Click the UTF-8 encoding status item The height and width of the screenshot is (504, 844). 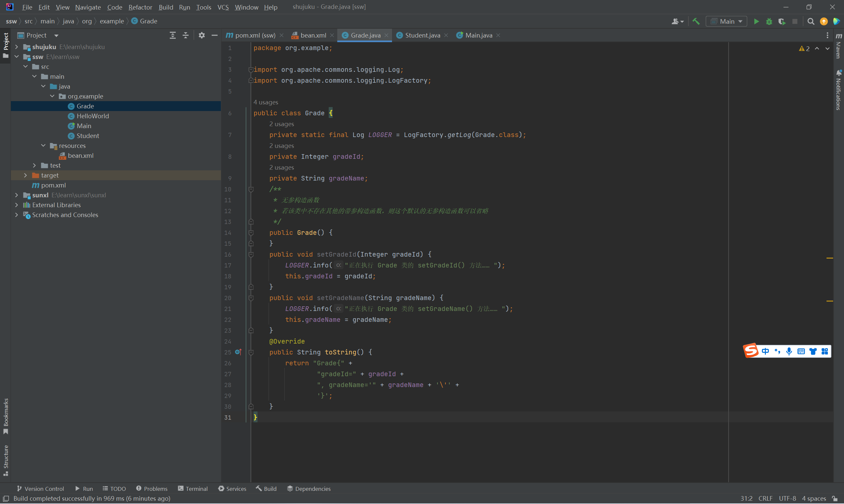pos(787,499)
